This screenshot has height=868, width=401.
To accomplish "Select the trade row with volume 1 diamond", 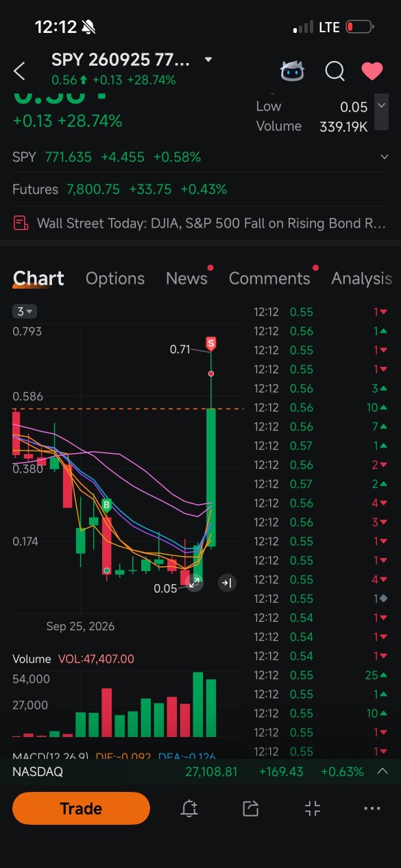I will 321,599.
